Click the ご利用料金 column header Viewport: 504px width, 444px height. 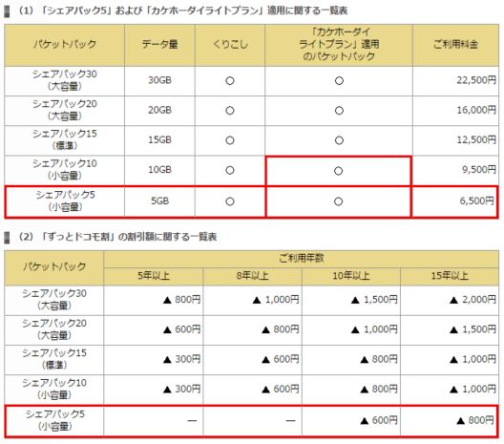[455, 45]
